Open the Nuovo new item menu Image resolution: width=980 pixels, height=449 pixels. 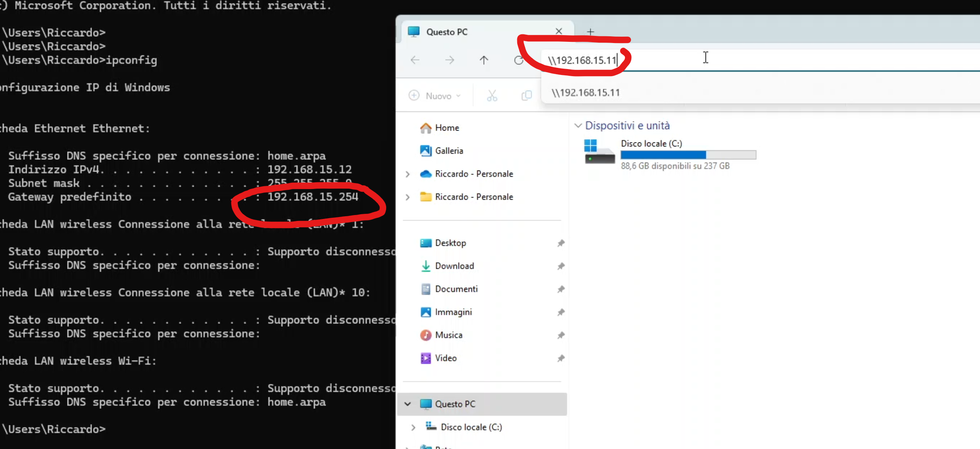[435, 96]
